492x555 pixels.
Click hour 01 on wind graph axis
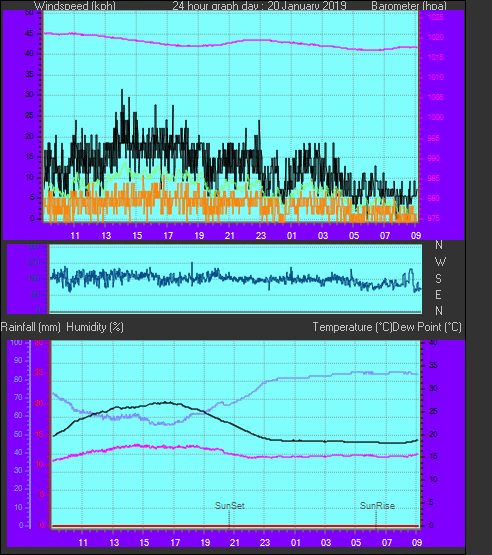292,235
